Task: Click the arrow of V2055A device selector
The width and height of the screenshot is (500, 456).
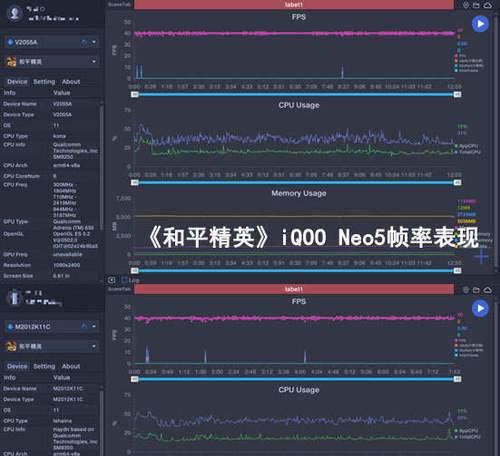Action: (94, 42)
